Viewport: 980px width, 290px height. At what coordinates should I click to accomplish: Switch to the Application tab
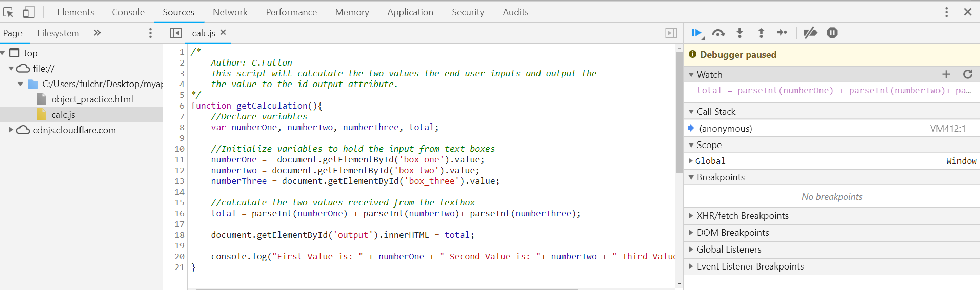(410, 12)
